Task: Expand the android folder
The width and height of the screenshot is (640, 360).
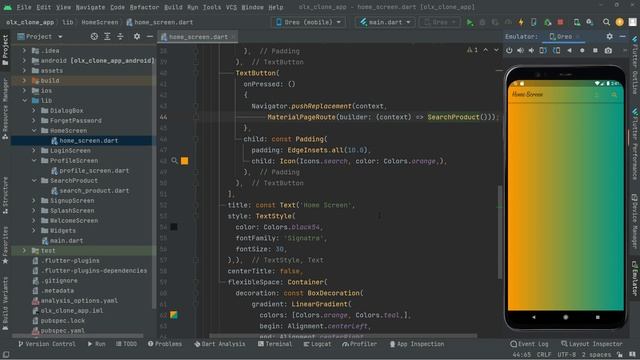Action: click(x=24, y=60)
